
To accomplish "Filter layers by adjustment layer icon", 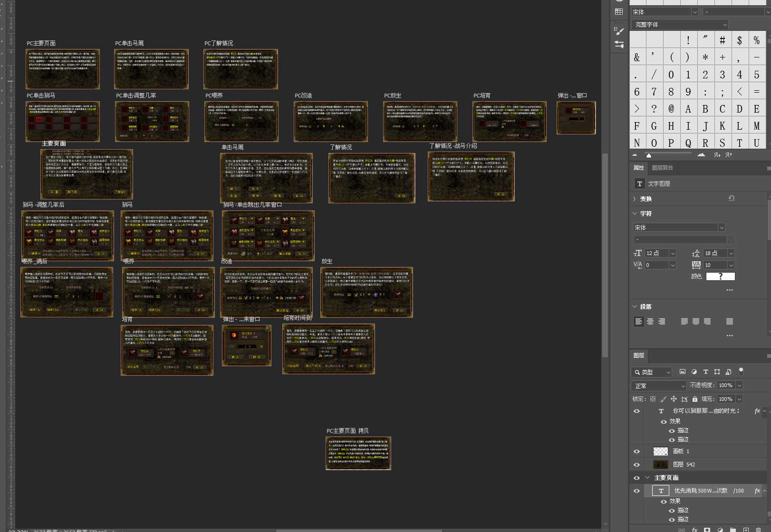I will coord(694,372).
